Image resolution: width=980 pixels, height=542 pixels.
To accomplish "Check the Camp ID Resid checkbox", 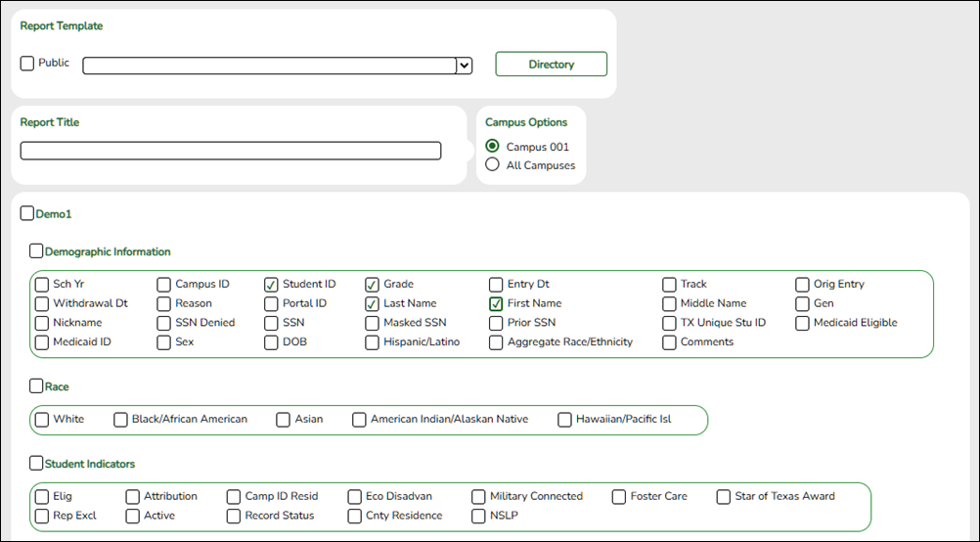I will pos(233,497).
